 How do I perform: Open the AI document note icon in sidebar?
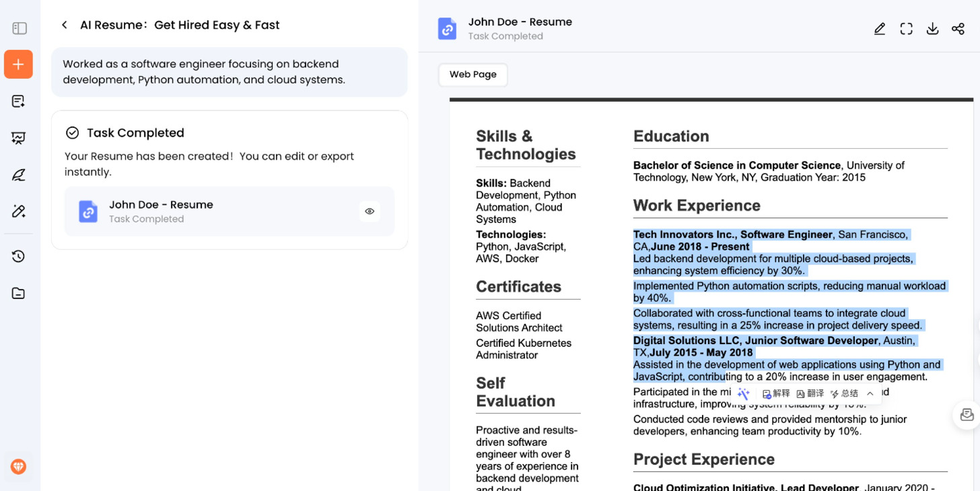click(x=18, y=102)
